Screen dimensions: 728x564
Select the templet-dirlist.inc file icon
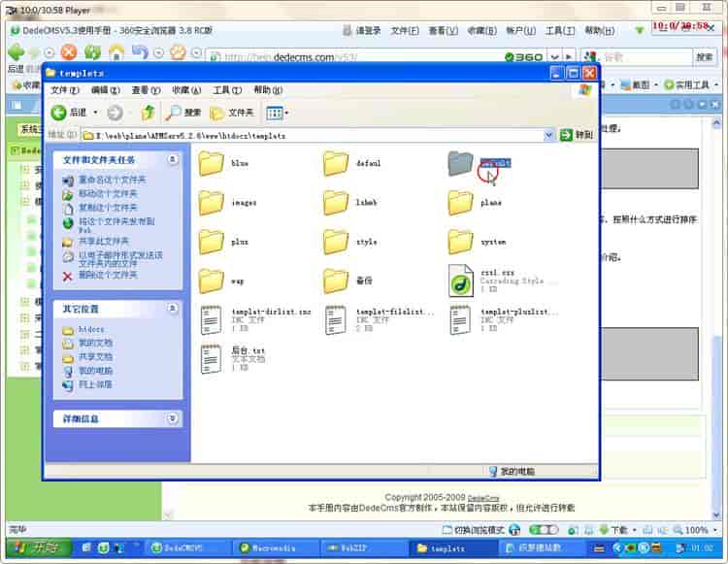[x=212, y=319]
